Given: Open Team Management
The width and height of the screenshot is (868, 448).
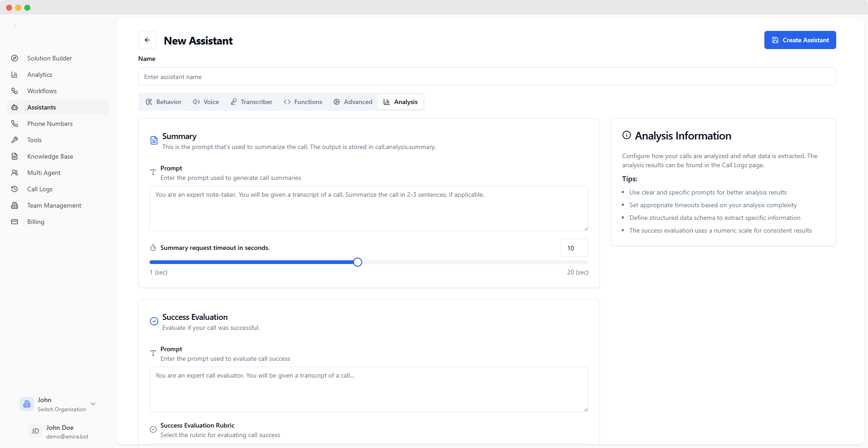Looking at the screenshot, I should tap(54, 205).
